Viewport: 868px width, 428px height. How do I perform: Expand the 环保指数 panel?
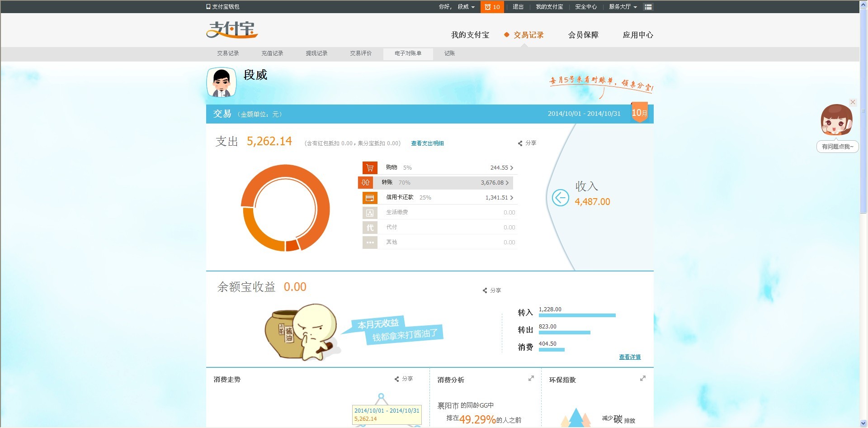pyautogui.click(x=643, y=378)
